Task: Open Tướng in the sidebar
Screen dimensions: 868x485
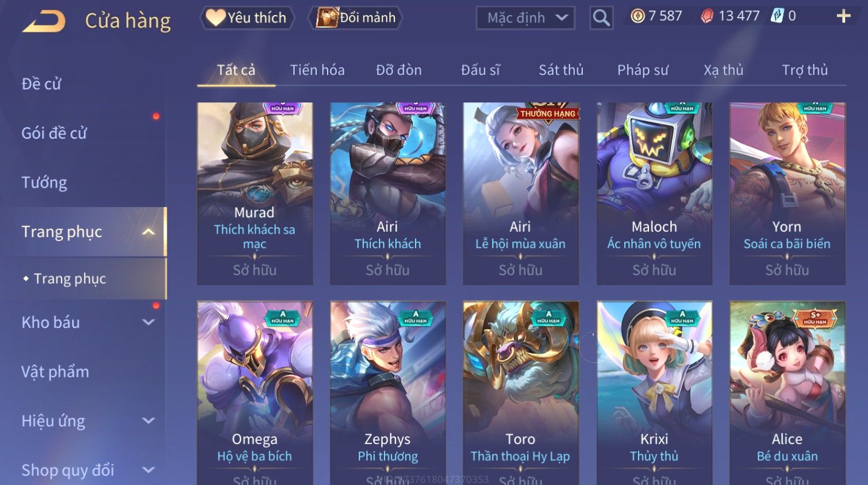Action: click(44, 182)
